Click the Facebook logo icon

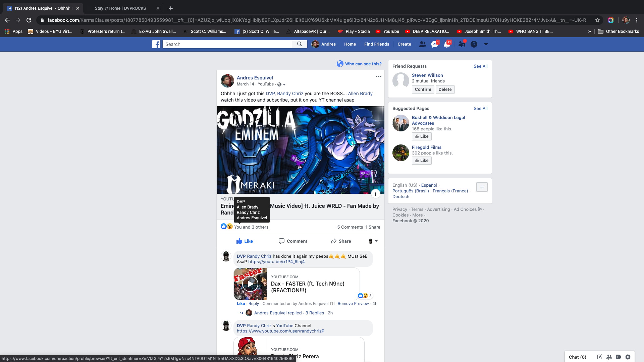click(156, 44)
